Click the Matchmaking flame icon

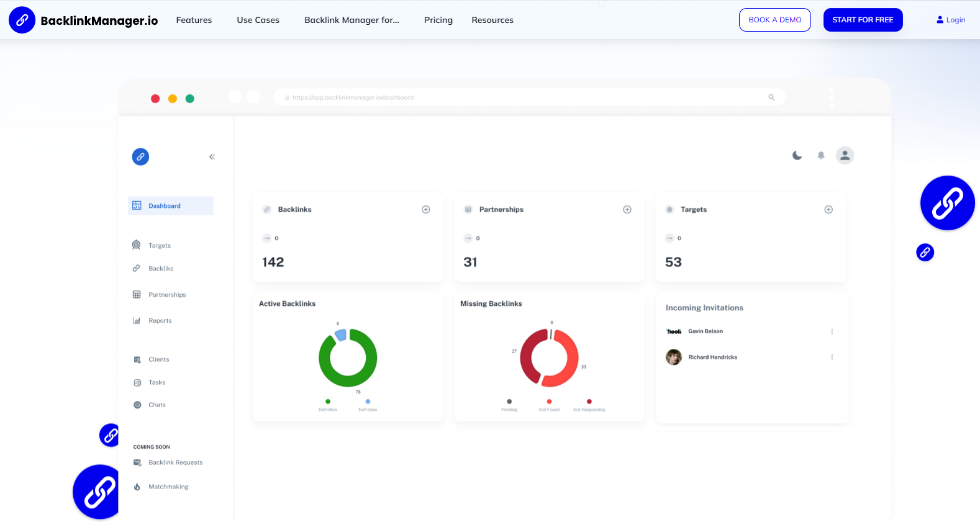point(137,487)
